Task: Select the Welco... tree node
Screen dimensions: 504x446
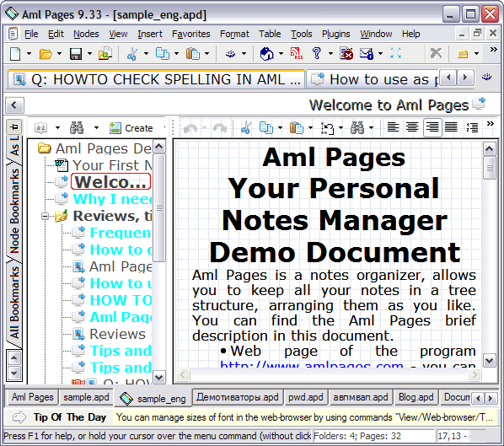Action: (110, 181)
